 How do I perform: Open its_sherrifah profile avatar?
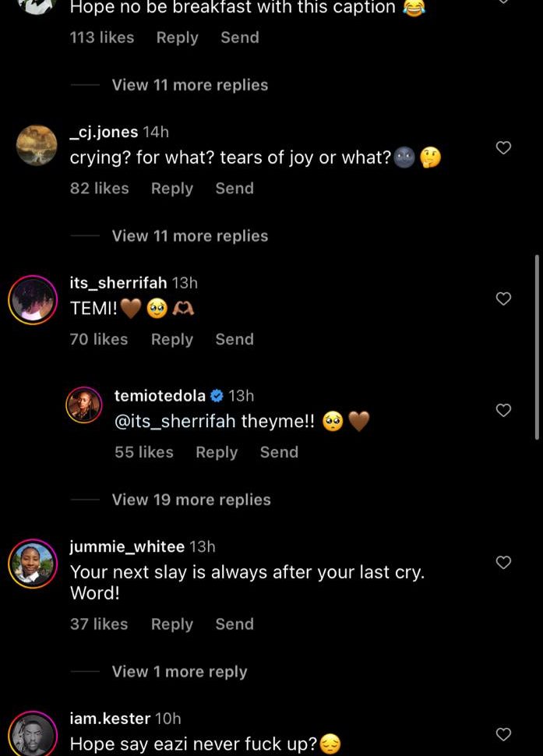33,300
